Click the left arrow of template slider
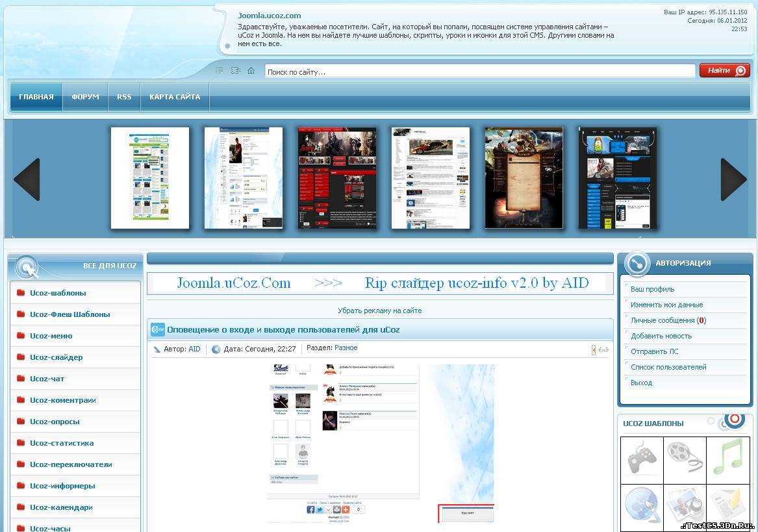This screenshot has height=532, width=758. click(27, 179)
